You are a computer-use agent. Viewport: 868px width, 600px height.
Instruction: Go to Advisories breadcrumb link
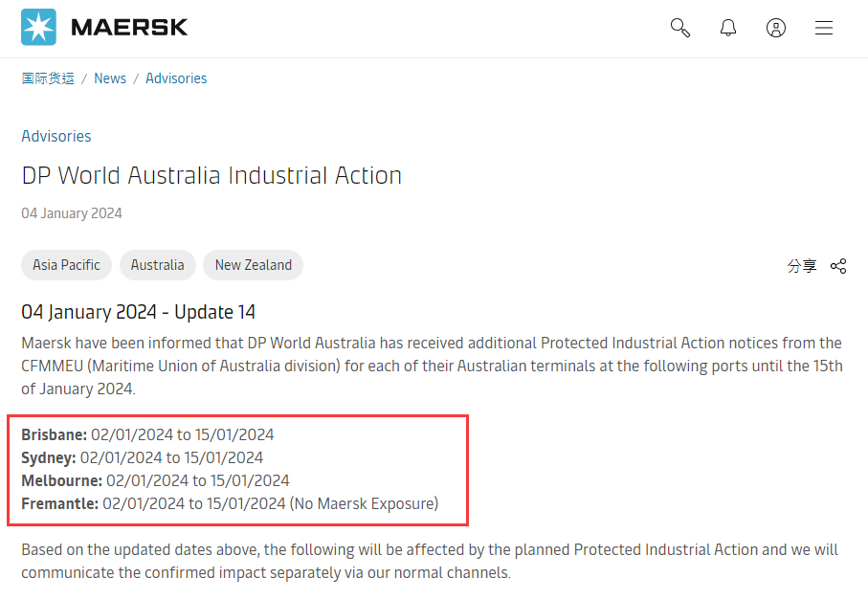tap(176, 78)
